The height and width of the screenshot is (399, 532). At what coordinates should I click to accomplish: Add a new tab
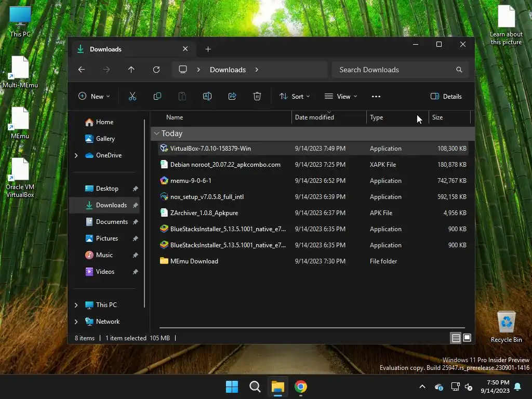(208, 49)
